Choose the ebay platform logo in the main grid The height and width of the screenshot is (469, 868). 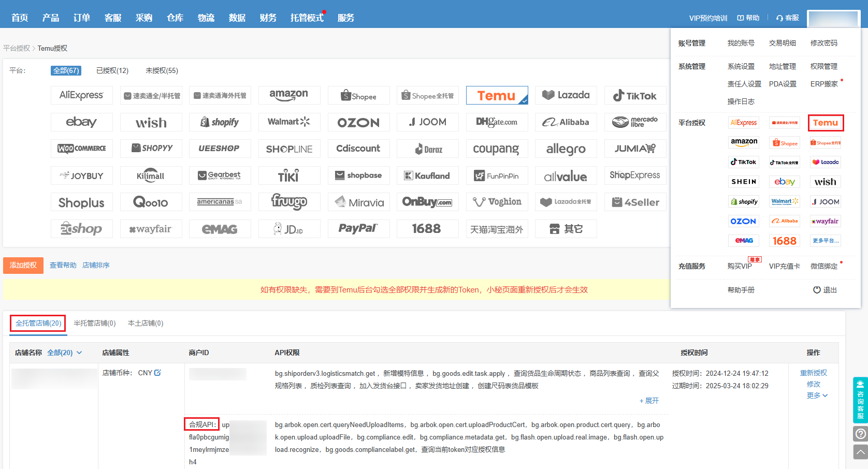point(82,122)
